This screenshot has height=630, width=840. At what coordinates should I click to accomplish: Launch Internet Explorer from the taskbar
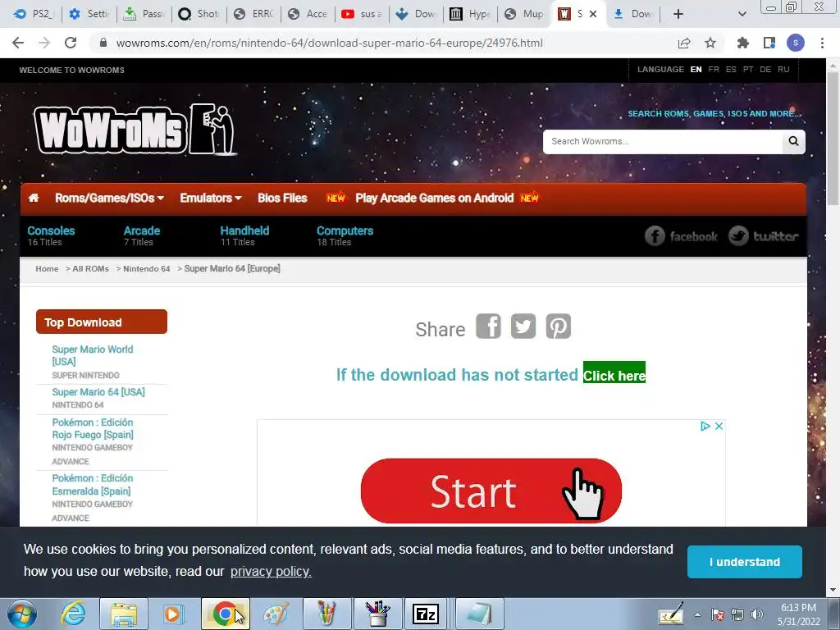click(x=73, y=614)
